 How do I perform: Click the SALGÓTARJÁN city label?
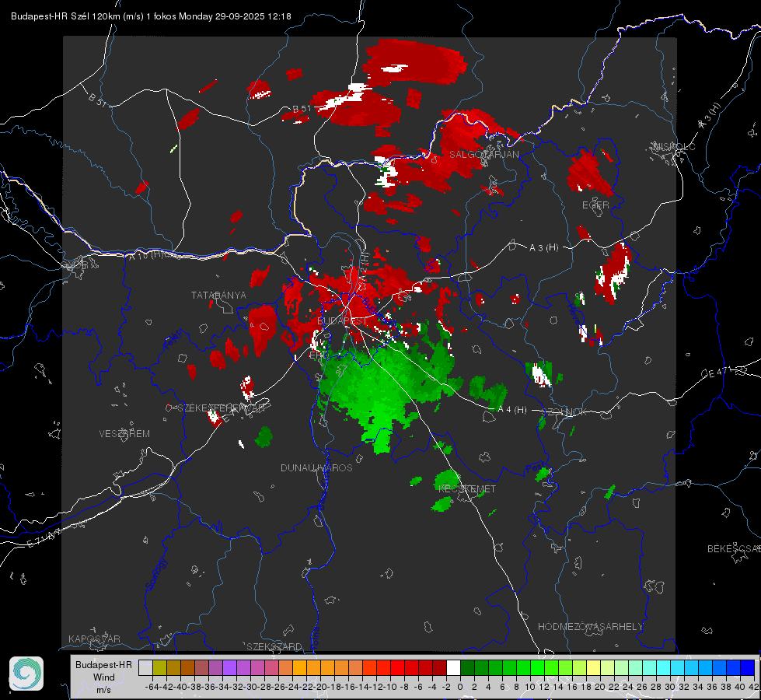click(483, 155)
